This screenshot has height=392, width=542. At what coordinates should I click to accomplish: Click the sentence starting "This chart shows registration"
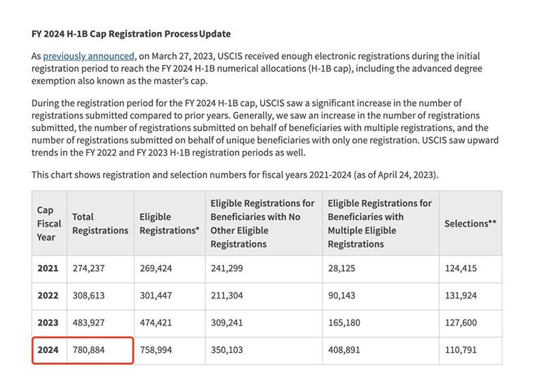point(234,175)
